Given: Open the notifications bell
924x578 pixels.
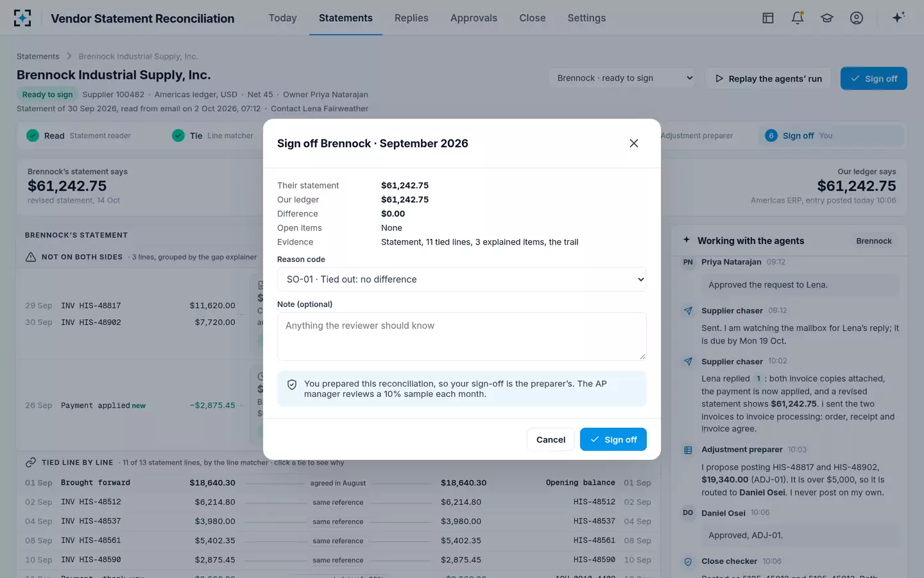Looking at the screenshot, I should click(798, 18).
